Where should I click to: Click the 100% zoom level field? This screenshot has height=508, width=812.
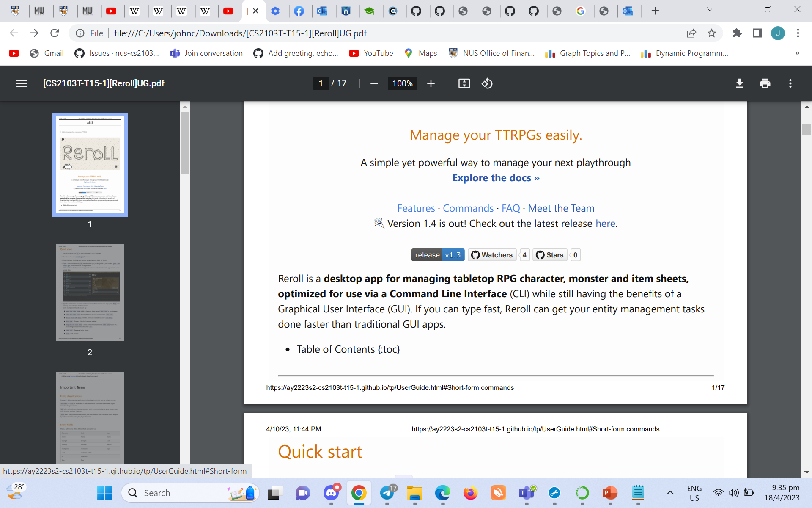pos(402,83)
